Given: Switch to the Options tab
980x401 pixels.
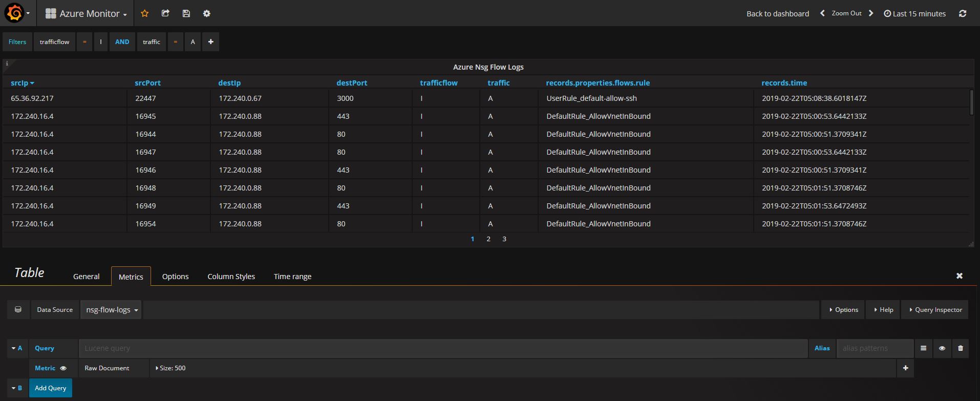Looking at the screenshot, I should click(x=175, y=277).
